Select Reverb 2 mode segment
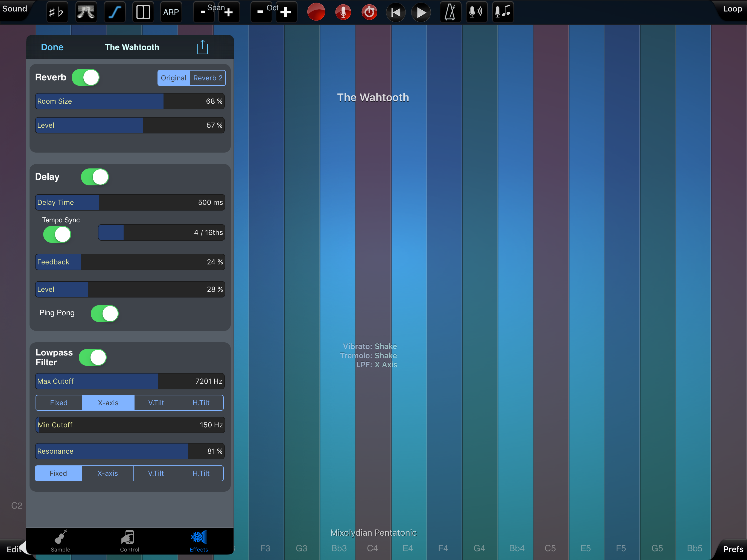 (208, 78)
